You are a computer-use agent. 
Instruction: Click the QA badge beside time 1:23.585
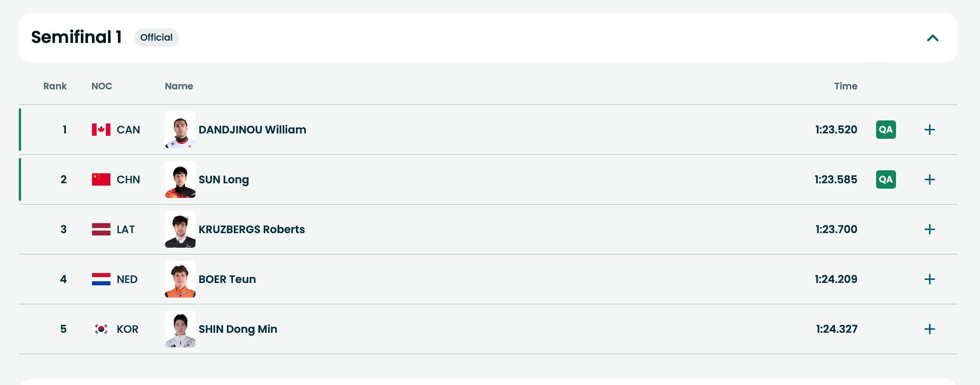[886, 179]
